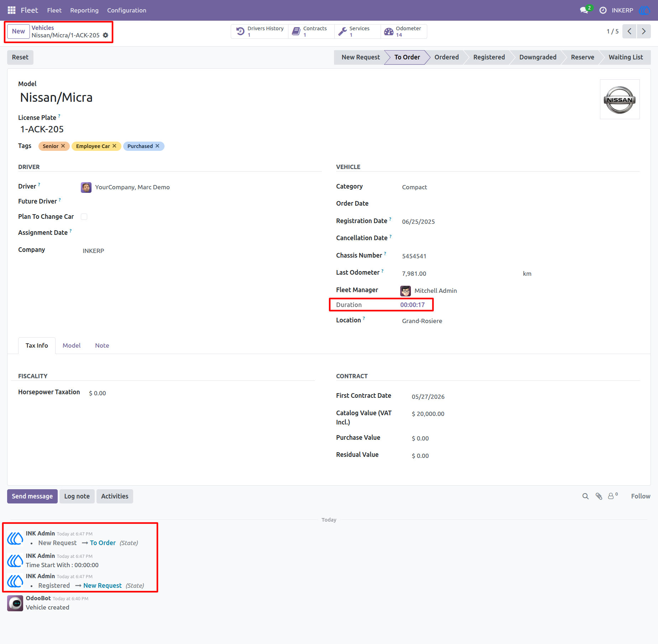Click the attachments paperclip icon
The height and width of the screenshot is (644, 658).
click(599, 496)
